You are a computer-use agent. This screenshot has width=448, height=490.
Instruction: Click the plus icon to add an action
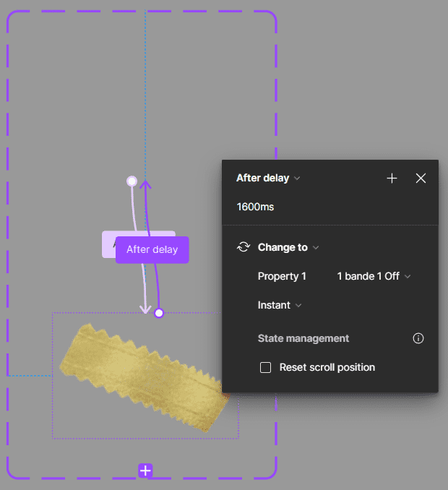pos(392,179)
